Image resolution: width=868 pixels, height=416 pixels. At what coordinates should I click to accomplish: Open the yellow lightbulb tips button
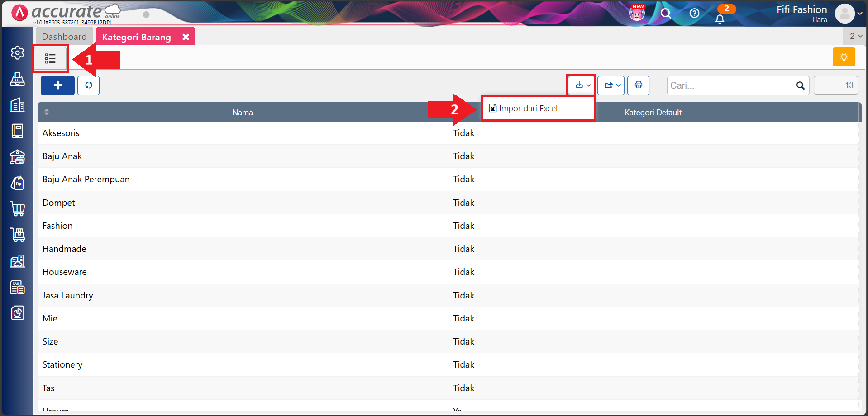[x=844, y=57]
